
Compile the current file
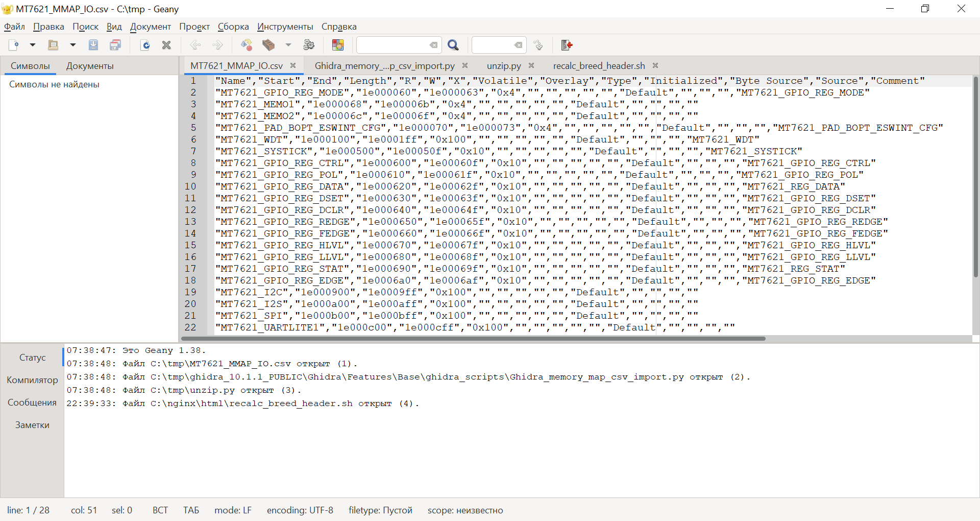click(x=247, y=45)
